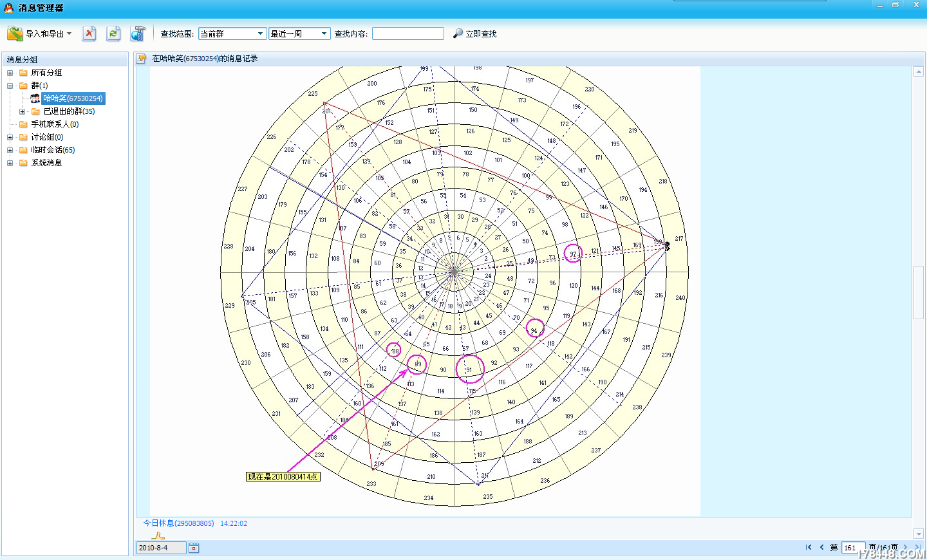Select the 临时会话(65) tree item

coord(53,150)
